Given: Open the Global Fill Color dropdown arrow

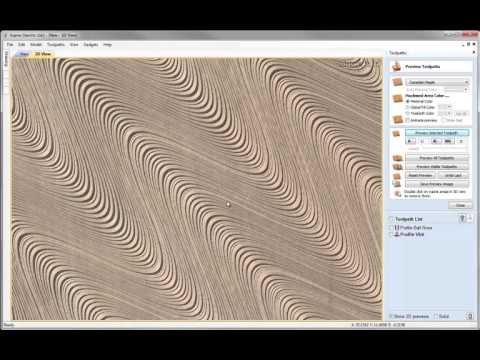Looking at the screenshot, I should click(x=449, y=107).
